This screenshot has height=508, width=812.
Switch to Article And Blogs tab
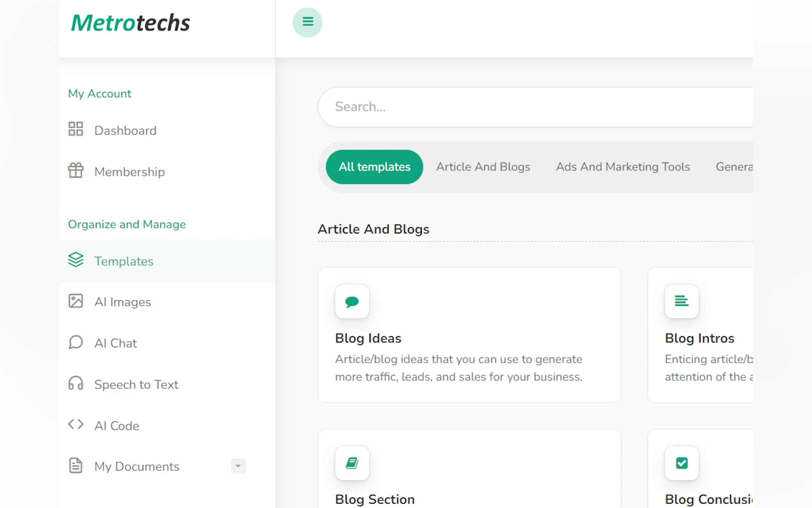(483, 167)
